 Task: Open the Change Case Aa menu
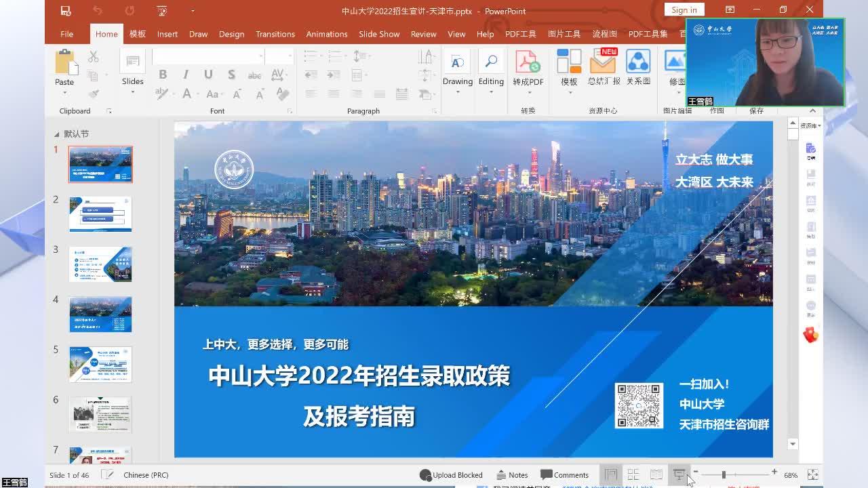pos(213,94)
